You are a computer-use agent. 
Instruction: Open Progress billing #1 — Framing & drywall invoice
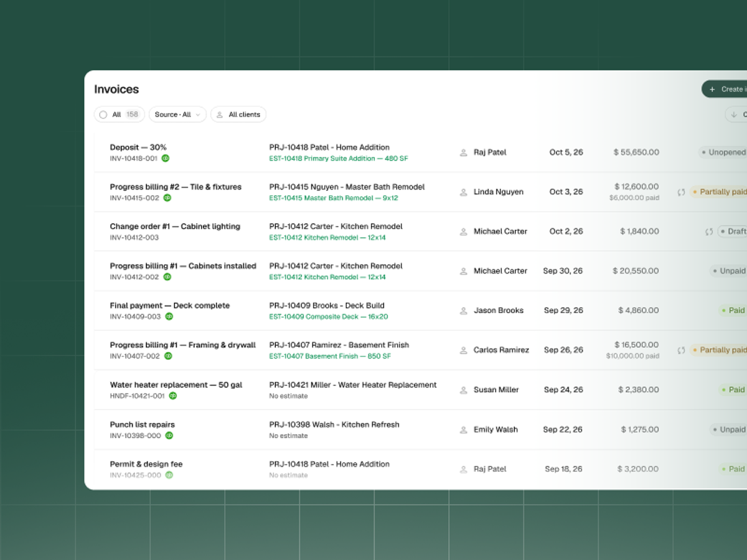pos(183,345)
